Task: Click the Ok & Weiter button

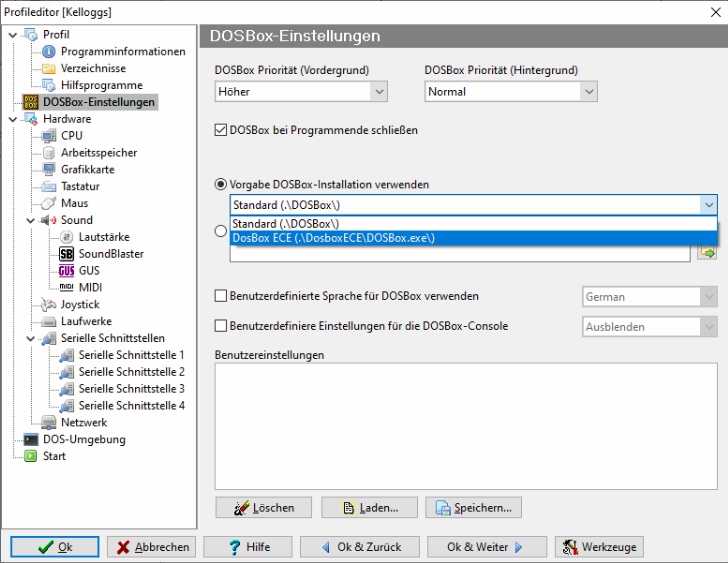Action: [x=487, y=547]
